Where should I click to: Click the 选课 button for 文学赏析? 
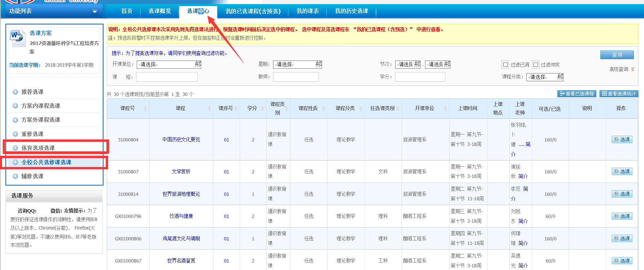pyautogui.click(x=622, y=171)
